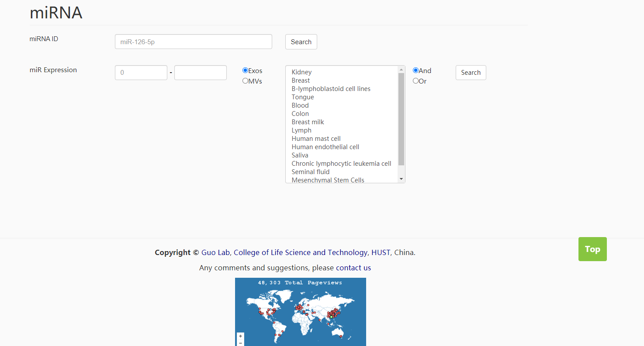Focus the miRNA ID text field
Viewport: 644px width, 346px height.
click(x=193, y=42)
